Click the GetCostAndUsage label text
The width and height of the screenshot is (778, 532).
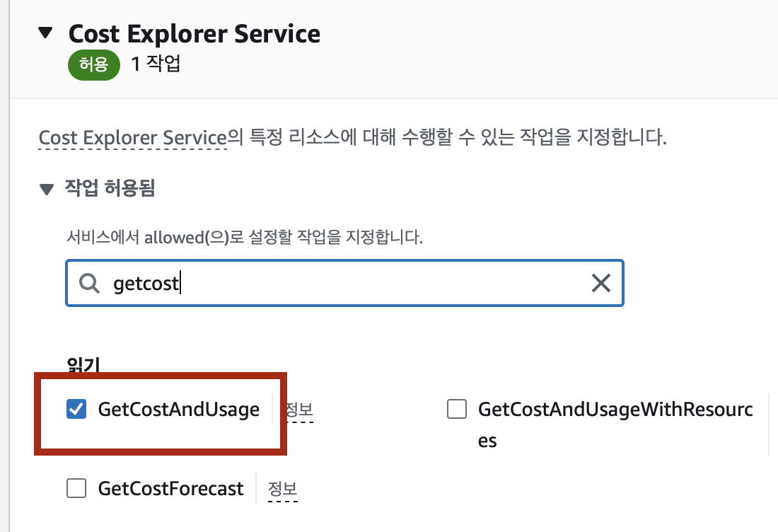pyautogui.click(x=179, y=410)
